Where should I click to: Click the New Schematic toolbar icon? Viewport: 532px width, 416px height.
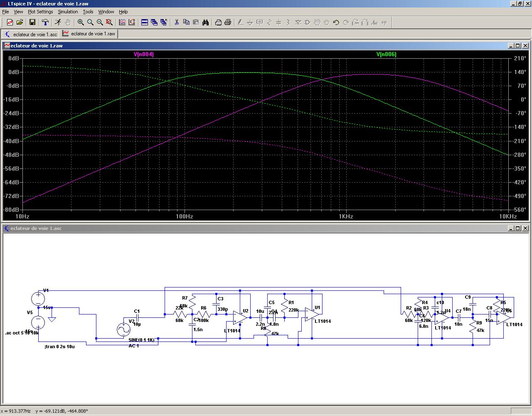10,22
